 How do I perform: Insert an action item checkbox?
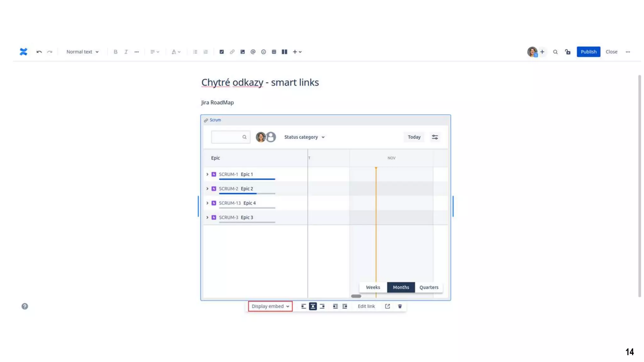coord(222,52)
